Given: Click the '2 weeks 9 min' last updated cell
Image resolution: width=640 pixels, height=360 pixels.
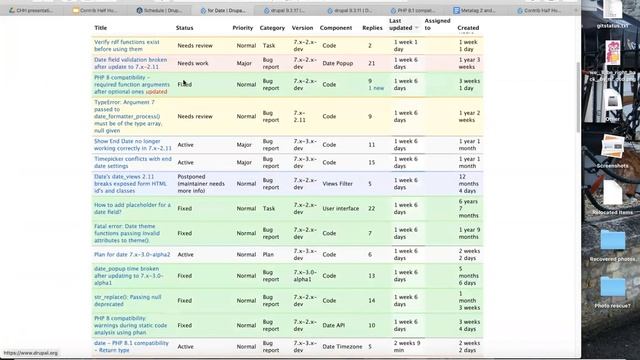Looking at the screenshot, I should [407, 347].
